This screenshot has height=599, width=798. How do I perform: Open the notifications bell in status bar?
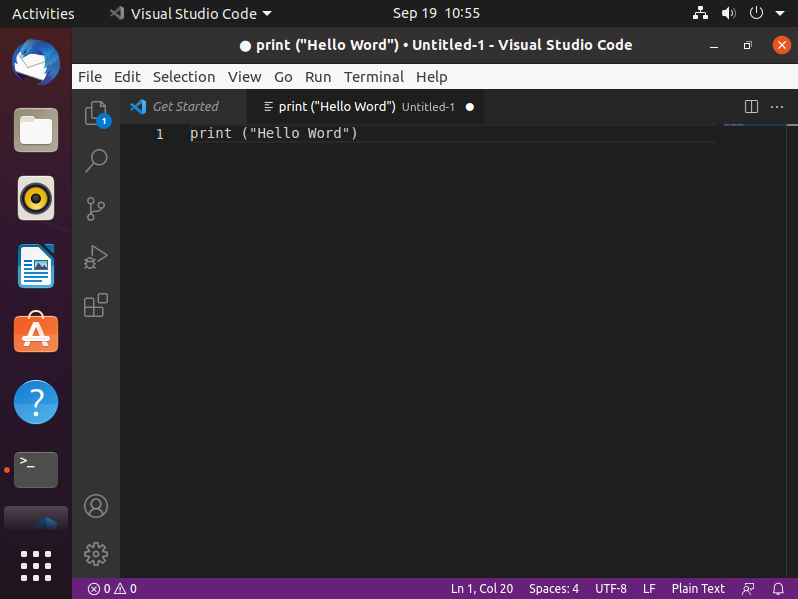[x=778, y=589]
